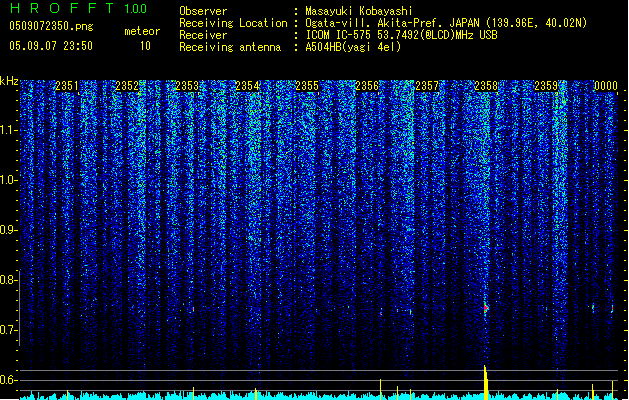Click the 2355 time marker

(307, 86)
